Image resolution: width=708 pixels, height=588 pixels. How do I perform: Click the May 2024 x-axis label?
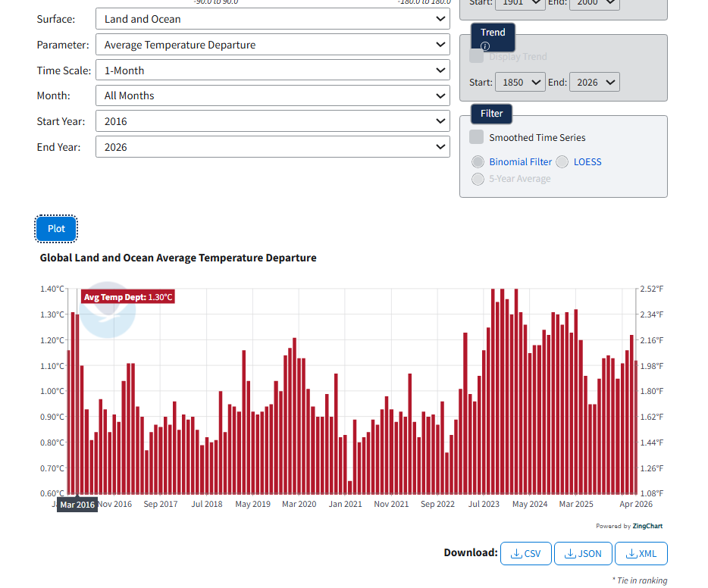pos(530,504)
